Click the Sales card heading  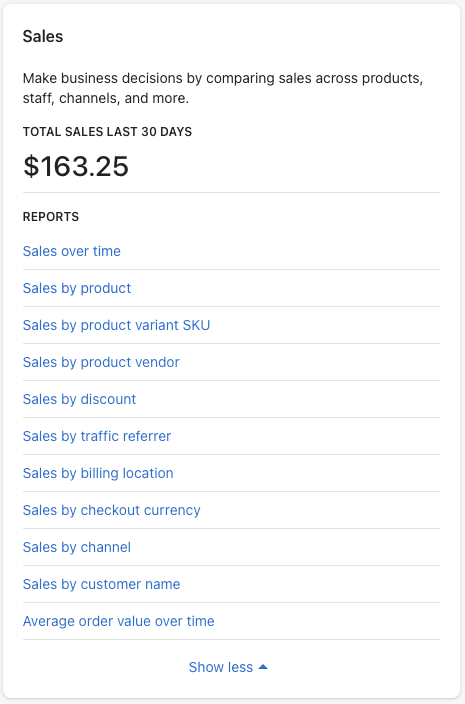pyautogui.click(x=43, y=36)
